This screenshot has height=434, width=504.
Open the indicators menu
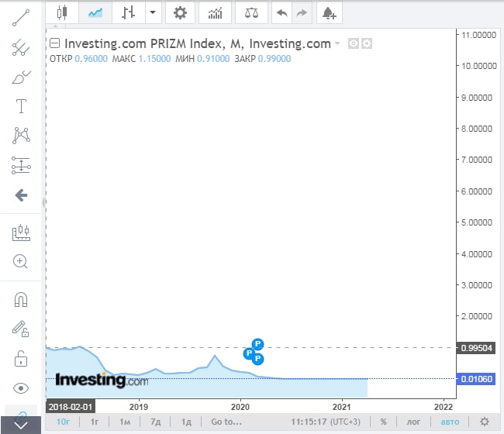click(215, 13)
